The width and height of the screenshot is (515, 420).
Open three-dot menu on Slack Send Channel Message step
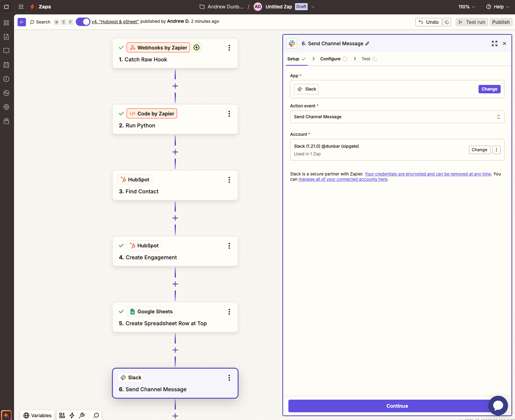click(229, 378)
